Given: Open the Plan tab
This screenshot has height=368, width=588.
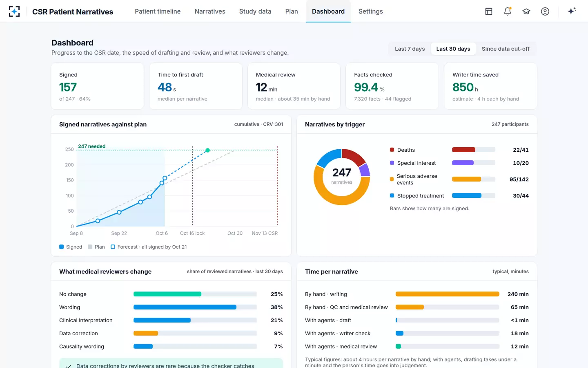Looking at the screenshot, I should click(x=292, y=11).
